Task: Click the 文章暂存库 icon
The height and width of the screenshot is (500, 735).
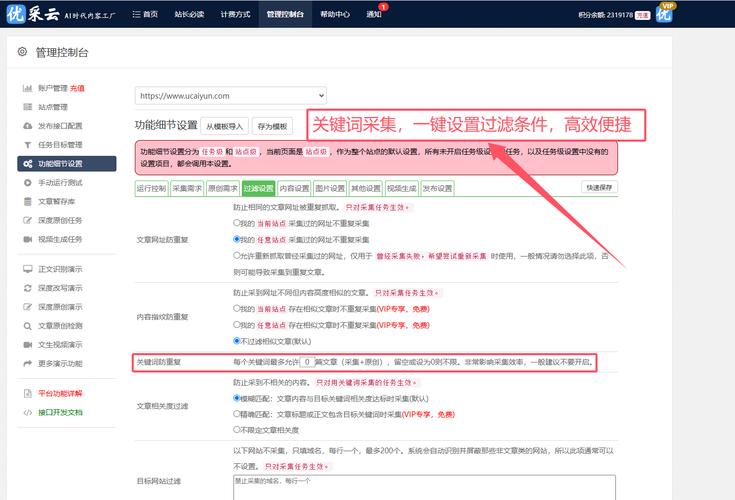Action: (28, 201)
